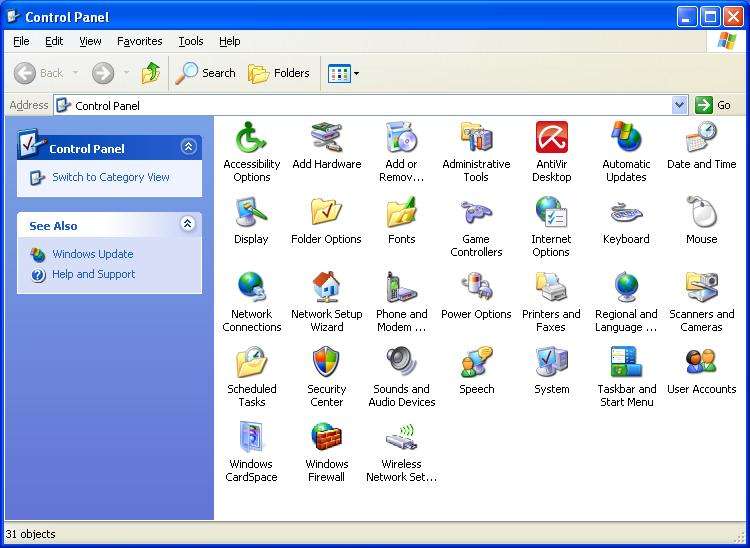
Task: Click the Forward arrow button
Action: pyautogui.click(x=103, y=73)
